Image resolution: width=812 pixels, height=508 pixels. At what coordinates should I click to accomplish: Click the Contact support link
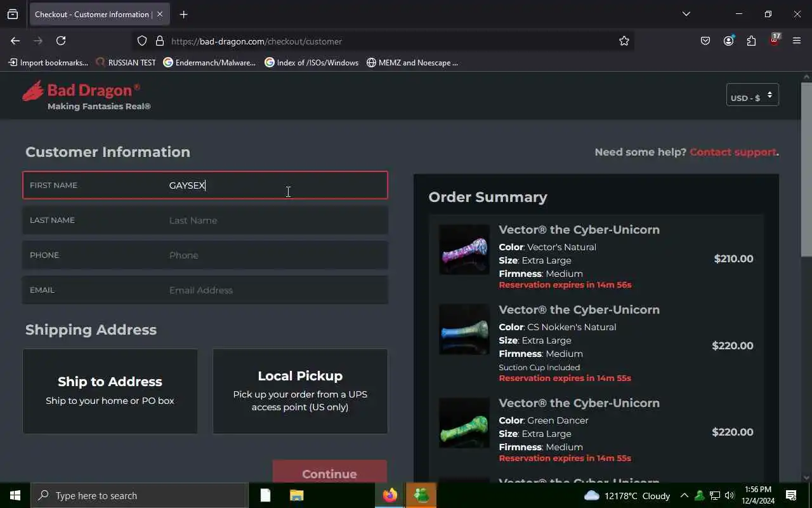coord(733,152)
